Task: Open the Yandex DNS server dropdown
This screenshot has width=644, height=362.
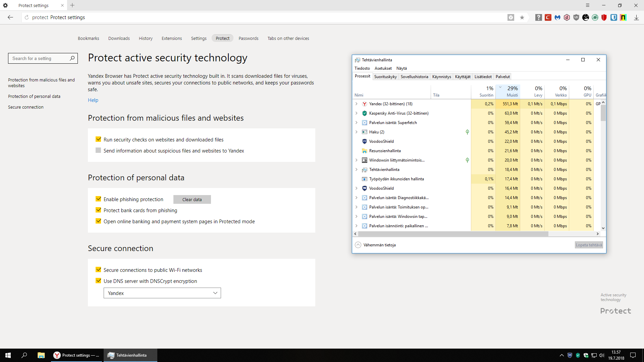Action: tap(162, 293)
